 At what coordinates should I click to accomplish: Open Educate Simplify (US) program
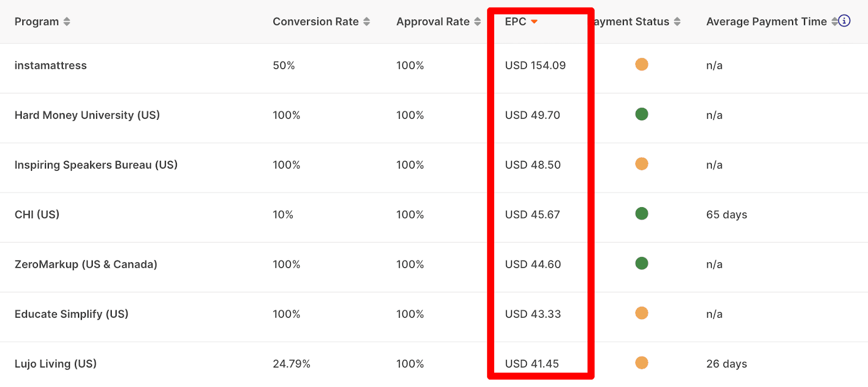click(71, 314)
